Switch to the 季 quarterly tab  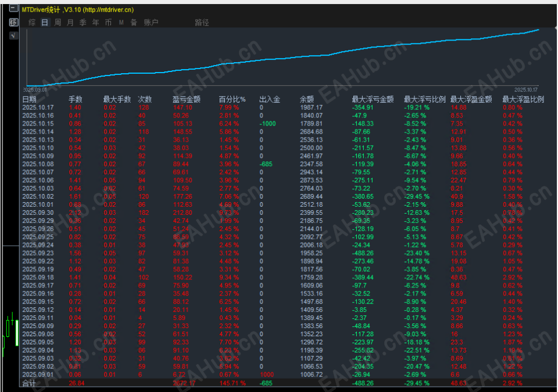pyautogui.click(x=83, y=23)
